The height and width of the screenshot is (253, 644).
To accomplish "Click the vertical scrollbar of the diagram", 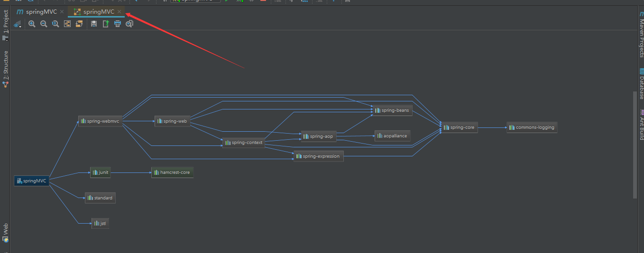I will 635,145.
